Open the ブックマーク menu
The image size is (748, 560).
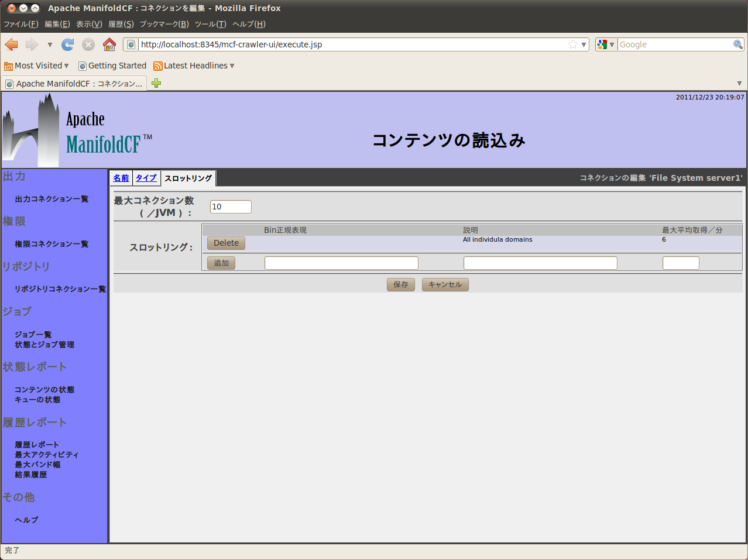click(x=164, y=24)
